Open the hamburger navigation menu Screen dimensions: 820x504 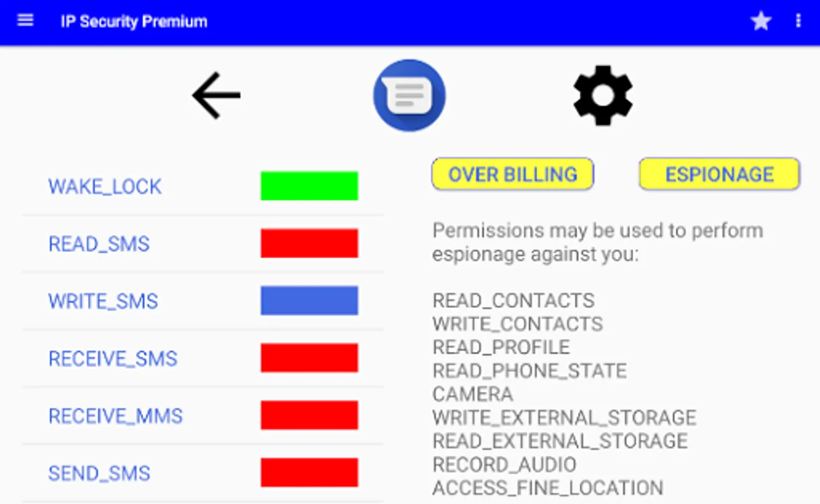[25, 21]
